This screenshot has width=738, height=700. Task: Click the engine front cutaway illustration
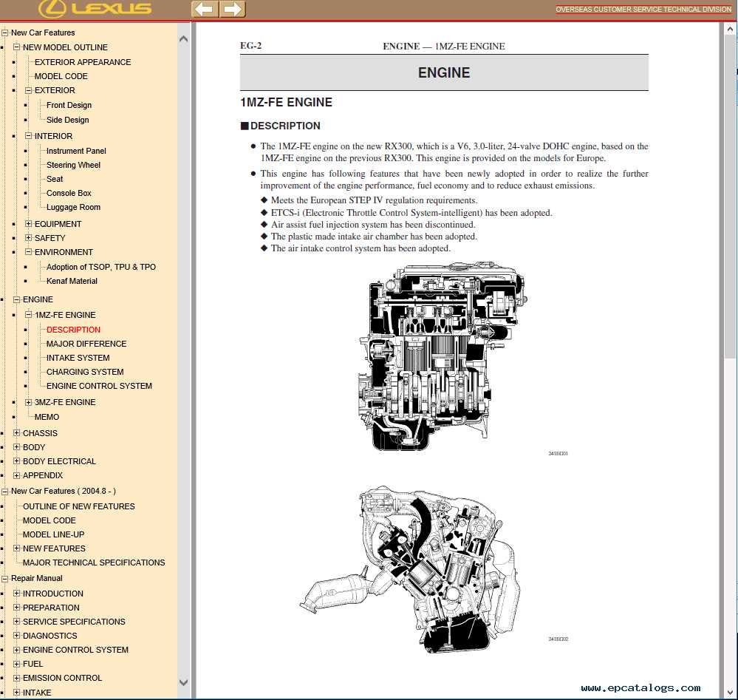pos(443,356)
